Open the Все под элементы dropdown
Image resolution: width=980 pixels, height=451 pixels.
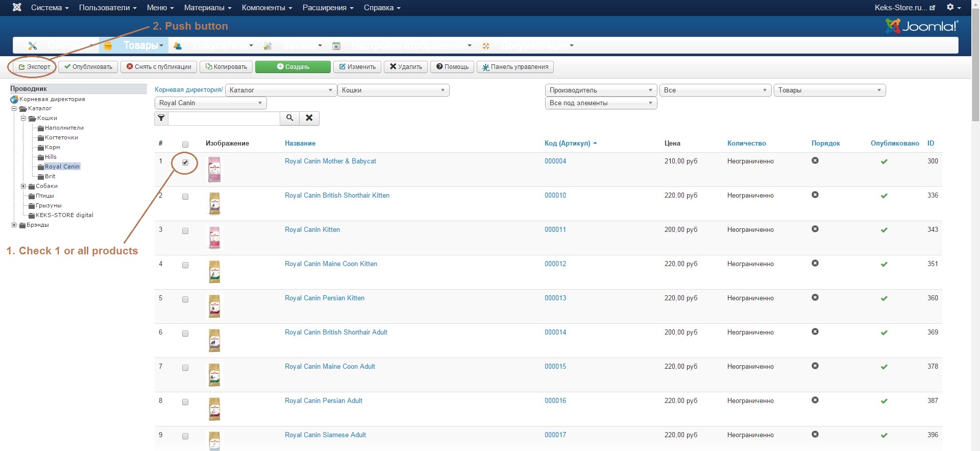point(601,103)
